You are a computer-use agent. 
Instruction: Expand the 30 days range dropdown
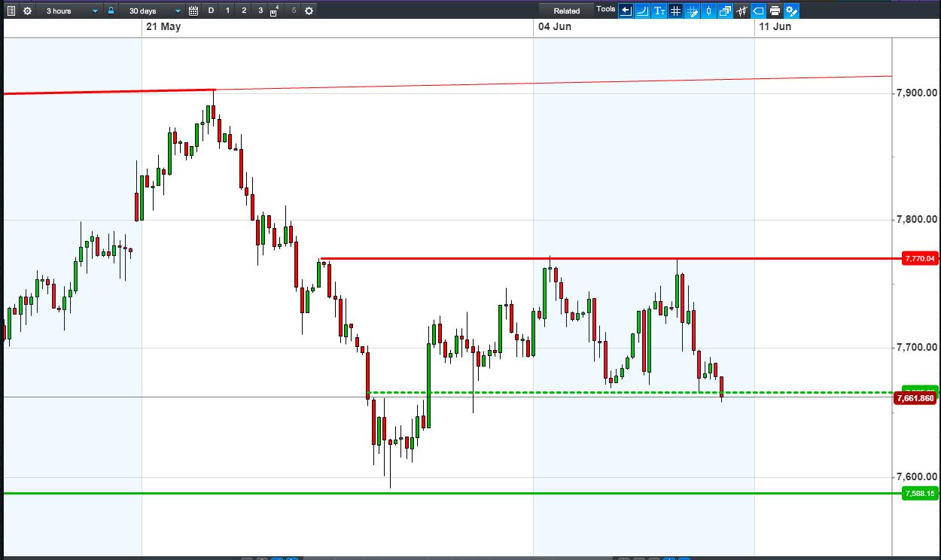[155, 11]
